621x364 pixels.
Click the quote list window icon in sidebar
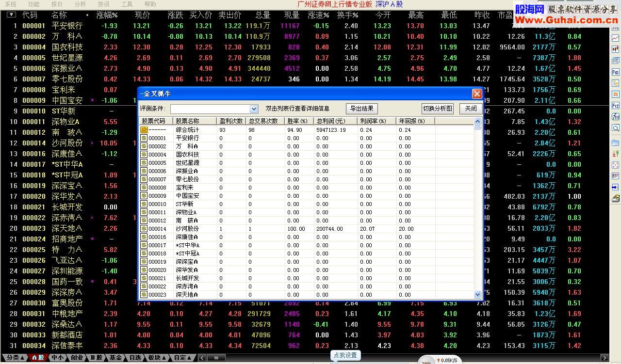615,61
